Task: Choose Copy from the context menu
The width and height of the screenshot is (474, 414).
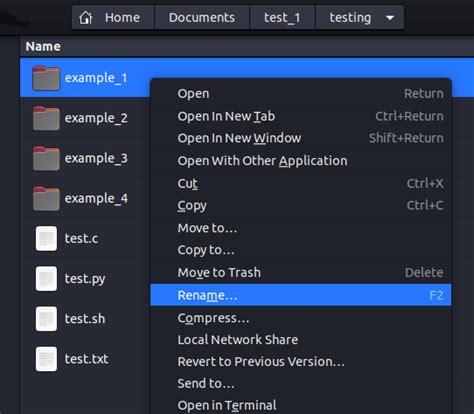Action: (x=301, y=206)
